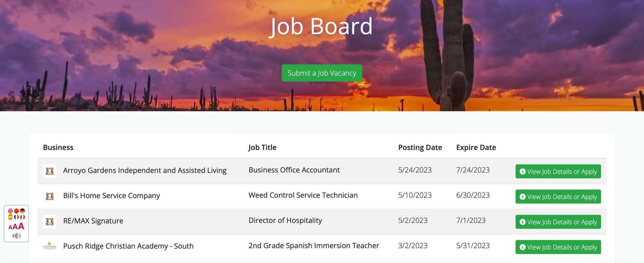Open job details for Weed Control Service Technician
Screen dimensions: 644x263
[x=558, y=196]
